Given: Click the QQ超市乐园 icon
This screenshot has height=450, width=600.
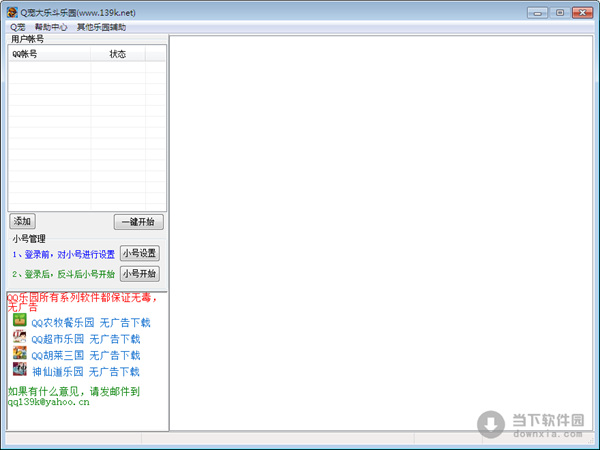Looking at the screenshot, I should coord(20,336).
